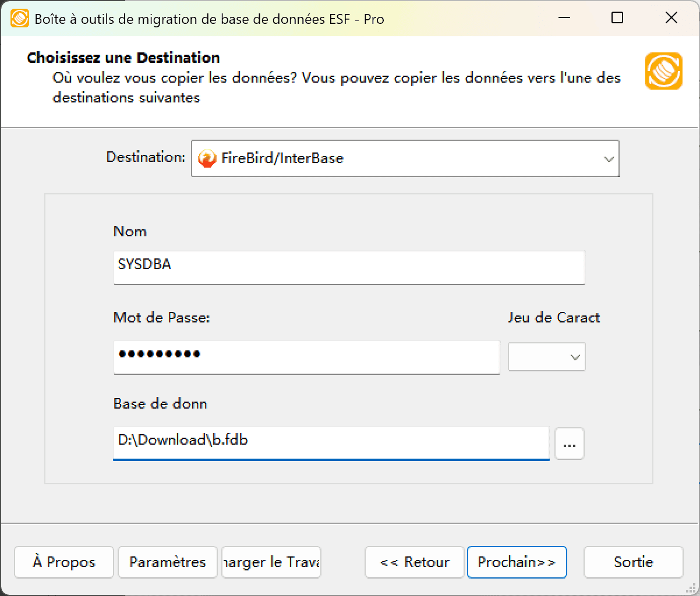Viewport: 700px width, 596px height.
Task: Click the "..." browse icon next to database path
Action: 569,444
